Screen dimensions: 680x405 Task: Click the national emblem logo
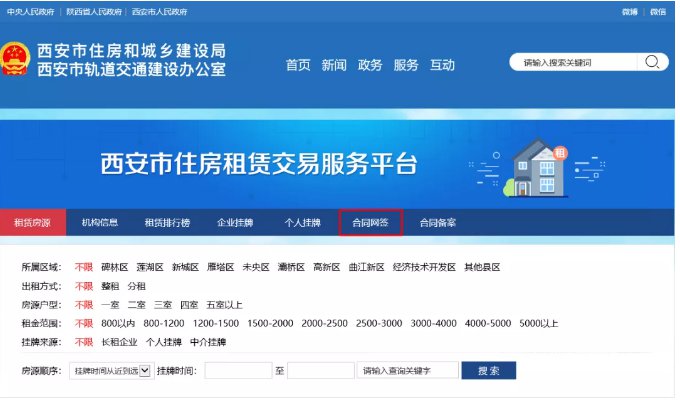(15, 59)
